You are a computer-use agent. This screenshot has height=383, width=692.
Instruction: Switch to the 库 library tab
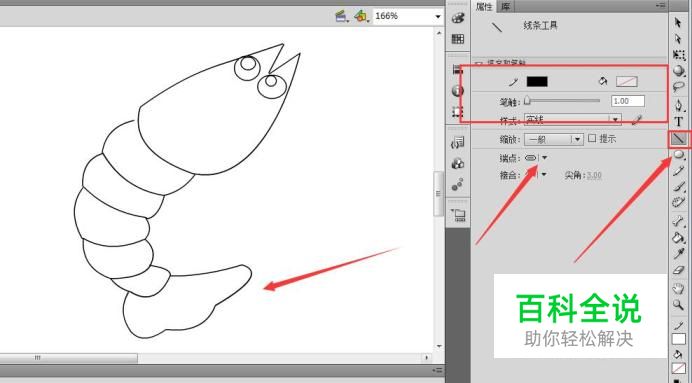(x=506, y=7)
